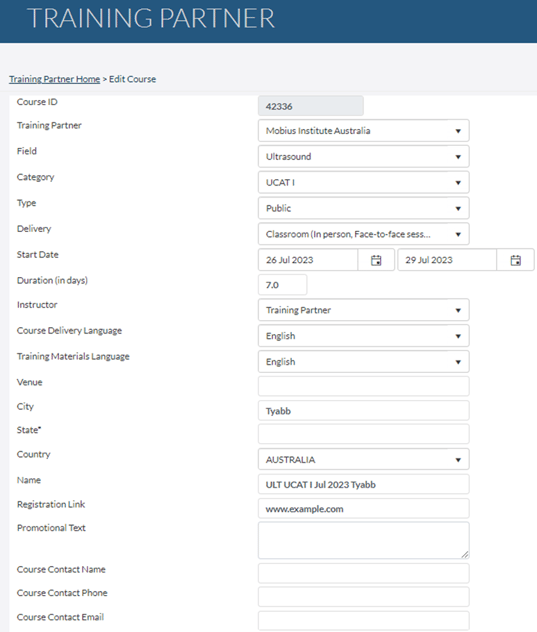The height and width of the screenshot is (632, 537).
Task: Open the Start Date calendar picker icon
Action: [376, 260]
